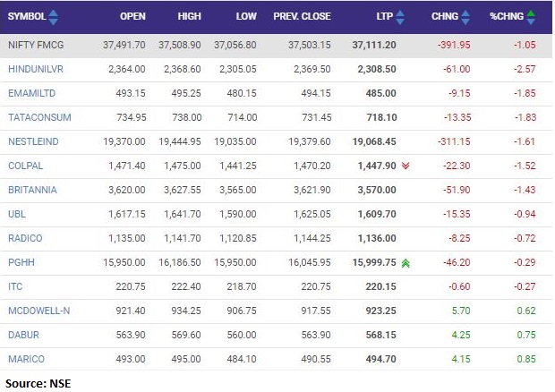Click the red down-chevron indicator in COLPAL row
This screenshot has width=555, height=392.
point(406,166)
